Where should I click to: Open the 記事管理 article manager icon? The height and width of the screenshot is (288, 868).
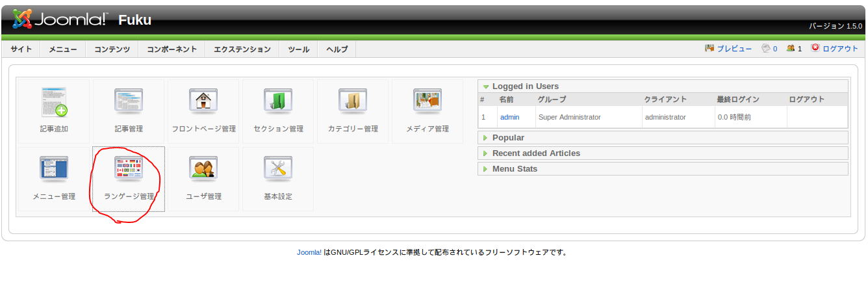[129, 111]
